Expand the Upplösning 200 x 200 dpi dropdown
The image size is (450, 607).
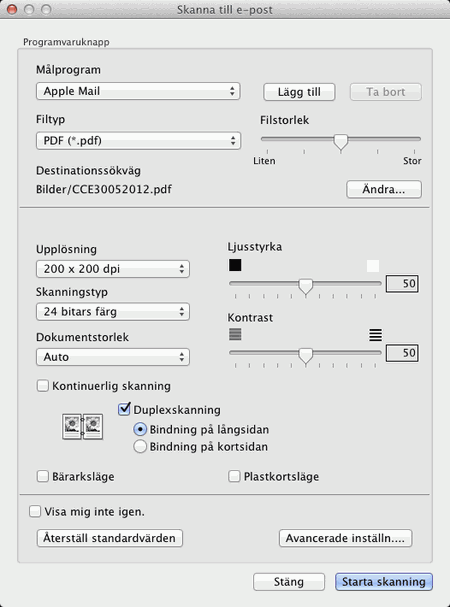point(113,269)
